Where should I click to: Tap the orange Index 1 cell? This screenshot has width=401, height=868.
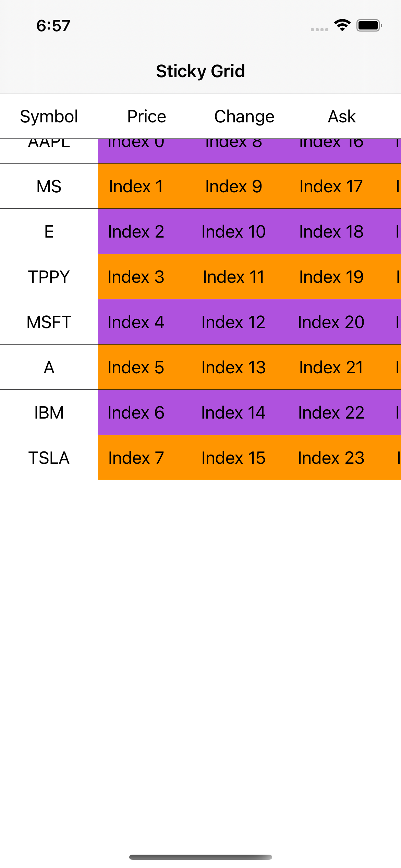click(136, 186)
